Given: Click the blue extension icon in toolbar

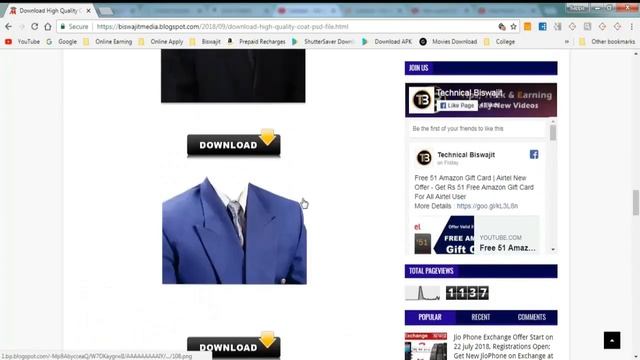Looking at the screenshot, I should tap(542, 27).
